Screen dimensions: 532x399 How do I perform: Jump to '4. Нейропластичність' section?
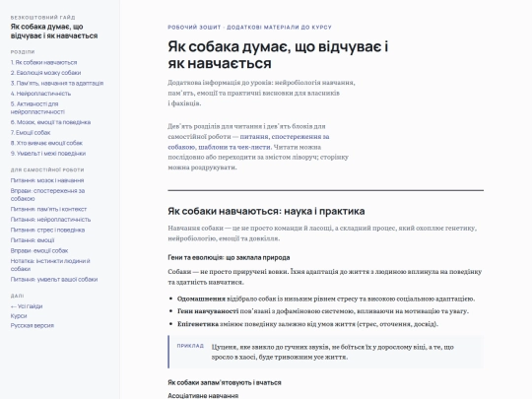tap(40, 94)
